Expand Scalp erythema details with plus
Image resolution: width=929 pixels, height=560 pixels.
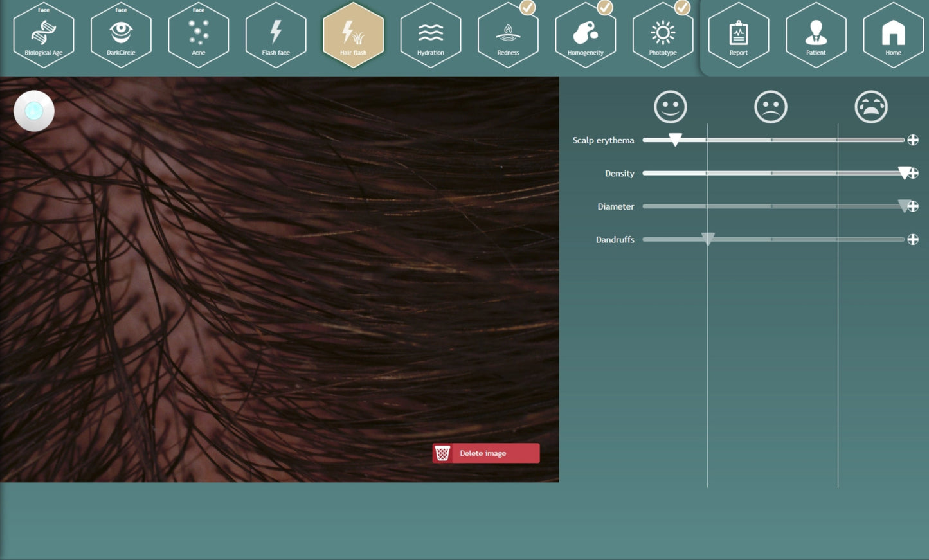(913, 140)
